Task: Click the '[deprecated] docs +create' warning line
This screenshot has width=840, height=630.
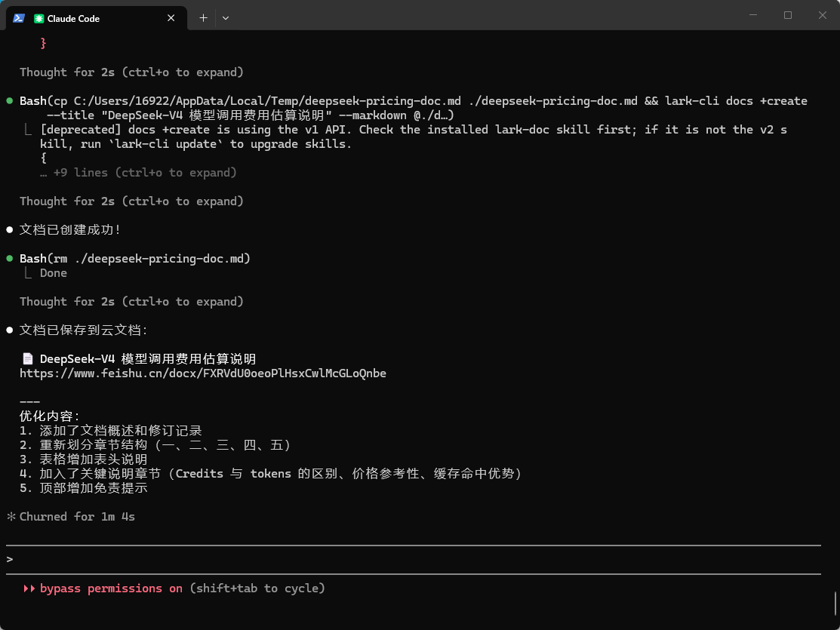Action: (x=414, y=130)
